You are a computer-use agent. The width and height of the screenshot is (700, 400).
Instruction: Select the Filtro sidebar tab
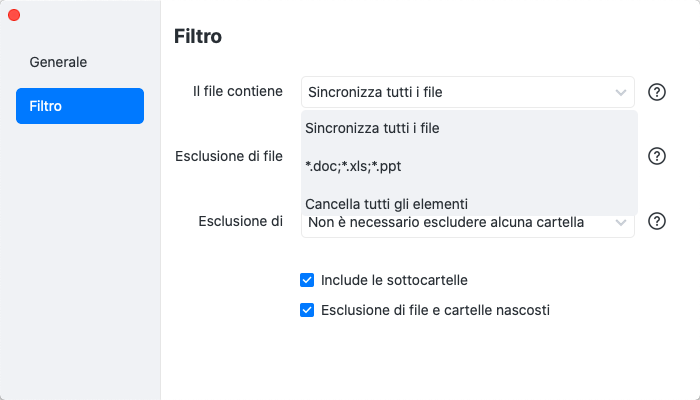click(x=80, y=106)
